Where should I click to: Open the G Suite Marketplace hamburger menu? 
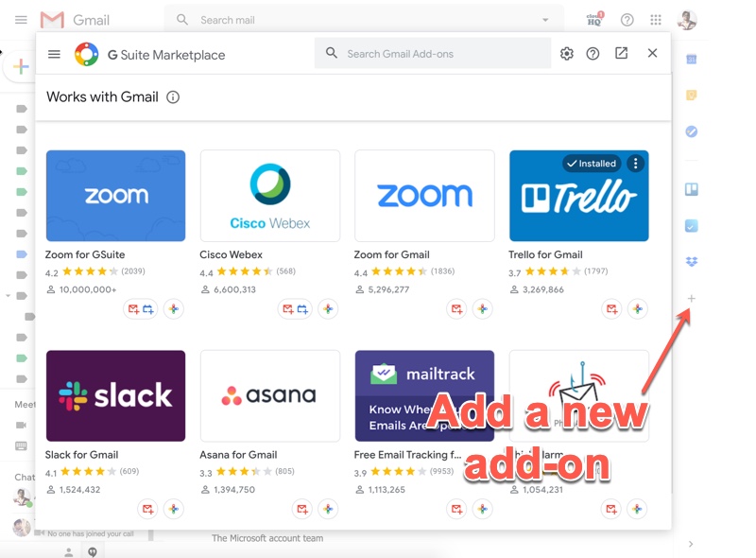tap(54, 54)
